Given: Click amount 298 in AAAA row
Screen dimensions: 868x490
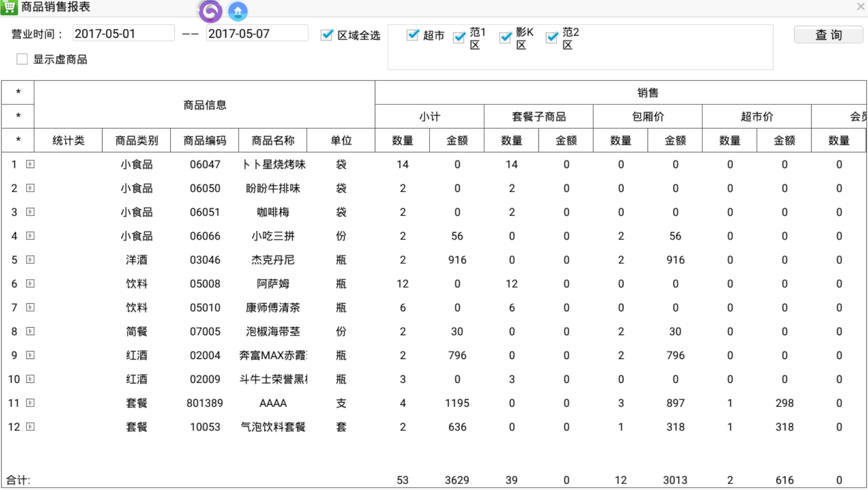Looking at the screenshot, I should click(784, 403).
